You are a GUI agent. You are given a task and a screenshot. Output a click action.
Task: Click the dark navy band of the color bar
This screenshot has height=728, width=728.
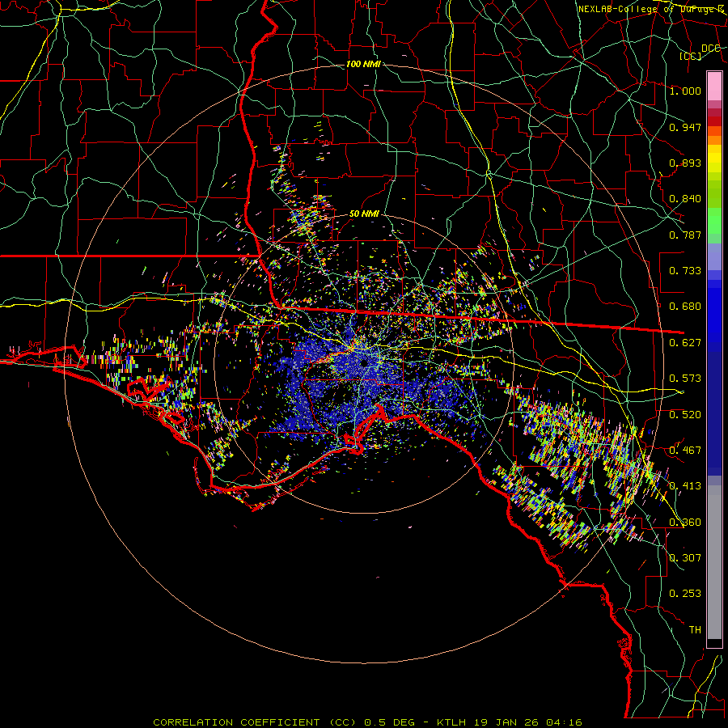[x=714, y=408]
